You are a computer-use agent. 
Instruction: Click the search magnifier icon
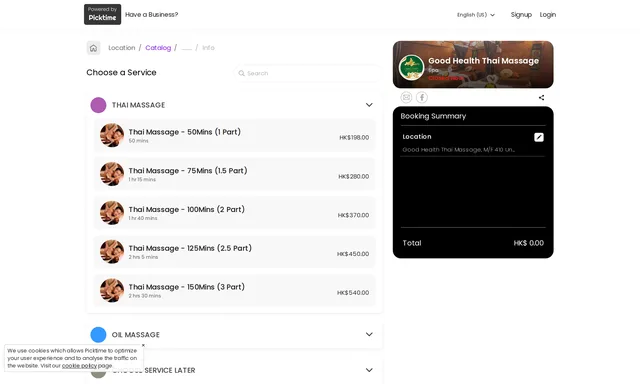click(x=242, y=73)
